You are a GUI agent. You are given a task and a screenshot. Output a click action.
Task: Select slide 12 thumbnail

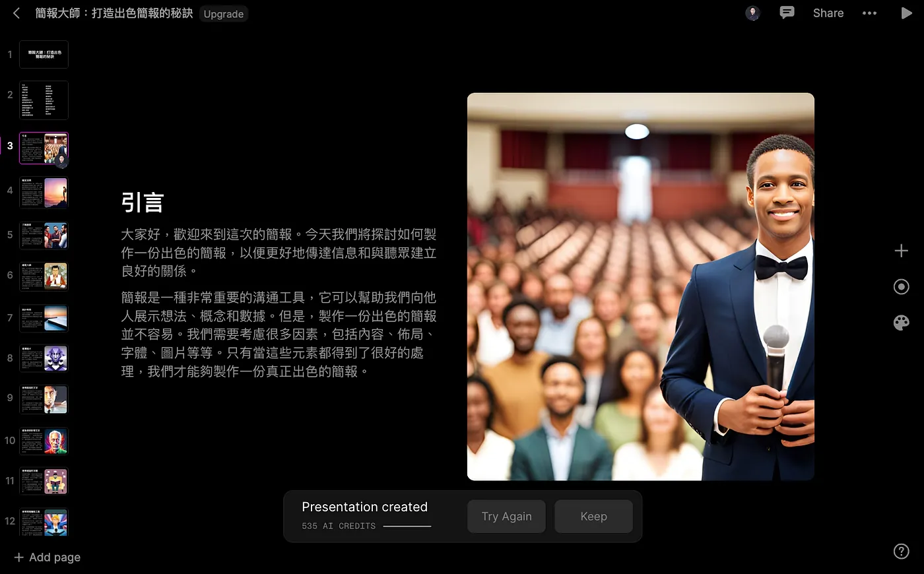tap(44, 521)
